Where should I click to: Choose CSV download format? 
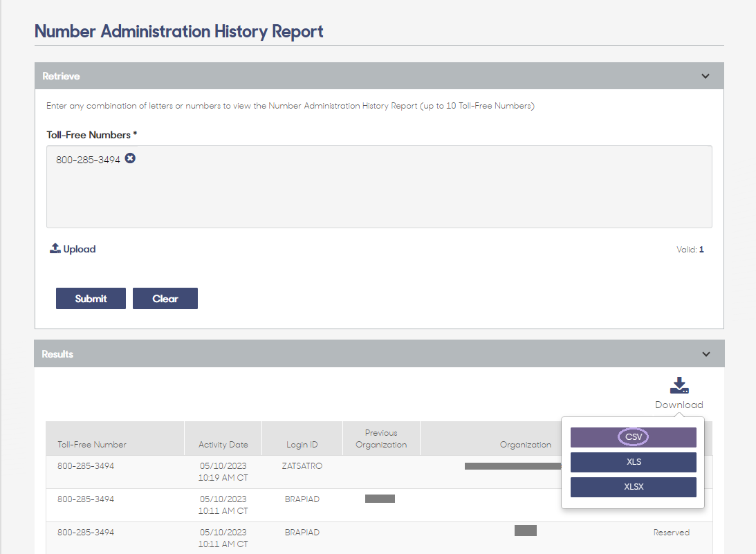click(633, 437)
